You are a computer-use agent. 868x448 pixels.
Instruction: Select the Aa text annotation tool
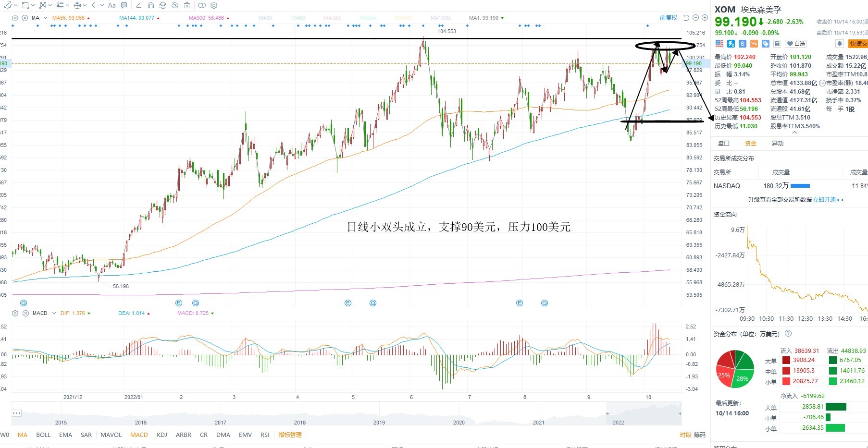112,5
